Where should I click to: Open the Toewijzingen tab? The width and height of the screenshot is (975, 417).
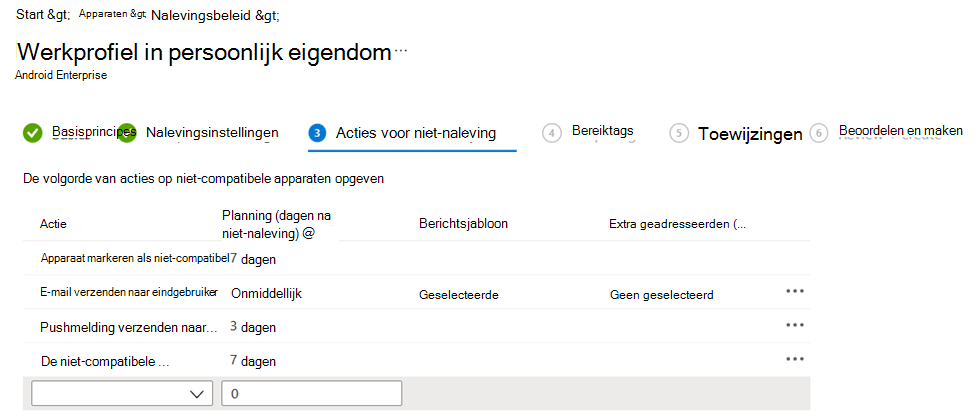[750, 134]
